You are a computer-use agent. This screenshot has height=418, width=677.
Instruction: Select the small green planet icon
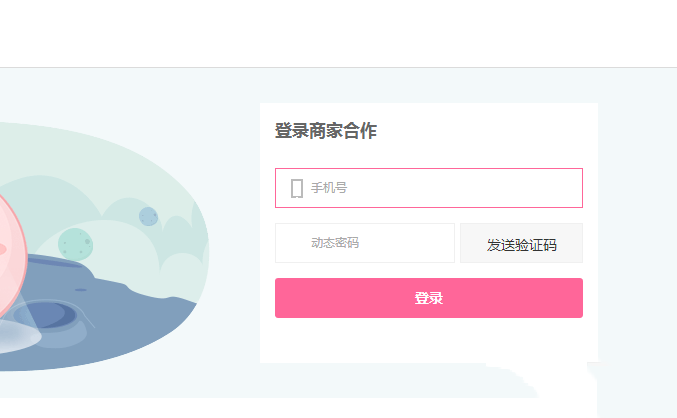click(74, 243)
